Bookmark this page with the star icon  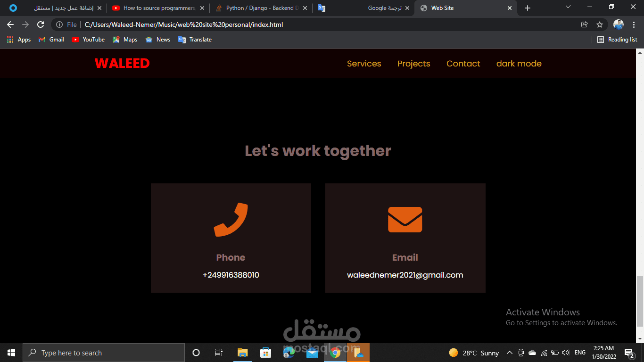click(600, 25)
